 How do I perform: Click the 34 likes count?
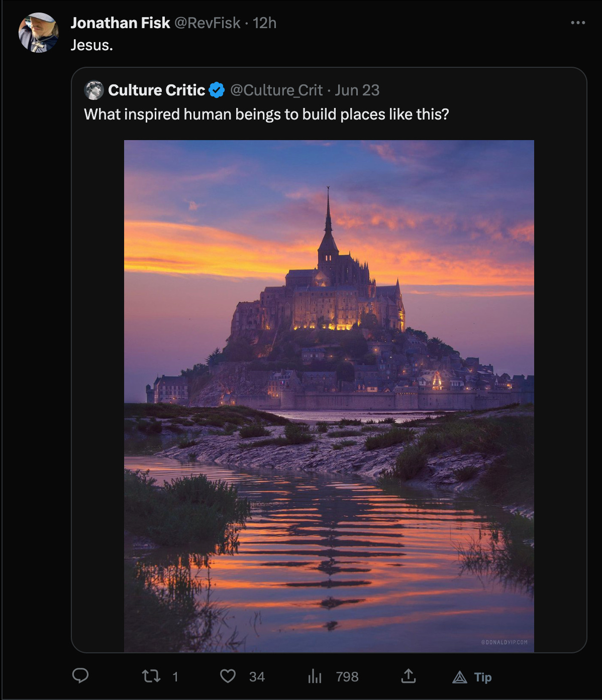pos(257,677)
